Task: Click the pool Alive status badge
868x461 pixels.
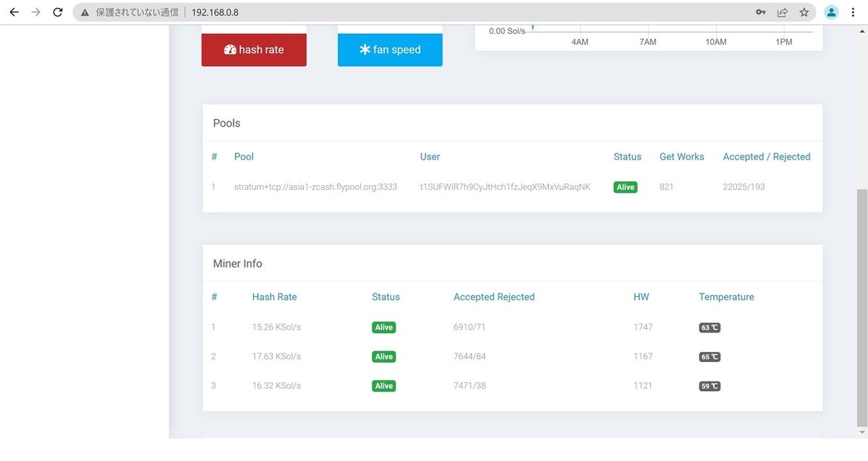Action: (626, 187)
